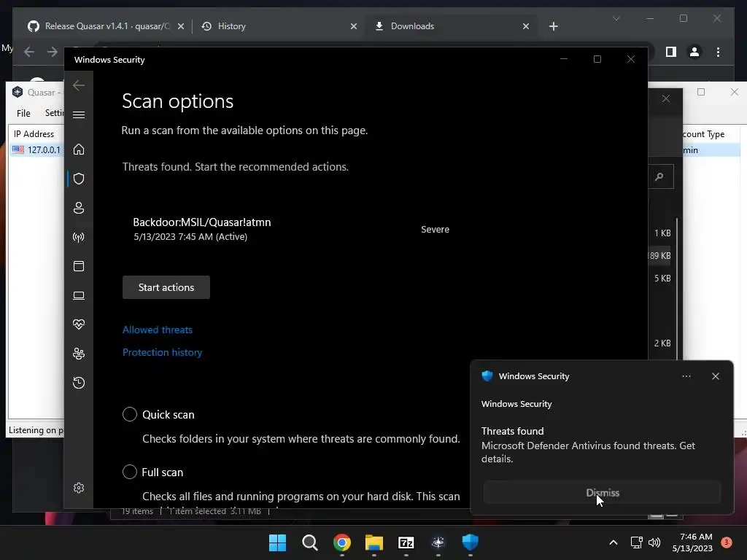The width and height of the screenshot is (747, 560).
Task: Open the volume tray icon
Action: 654,542
